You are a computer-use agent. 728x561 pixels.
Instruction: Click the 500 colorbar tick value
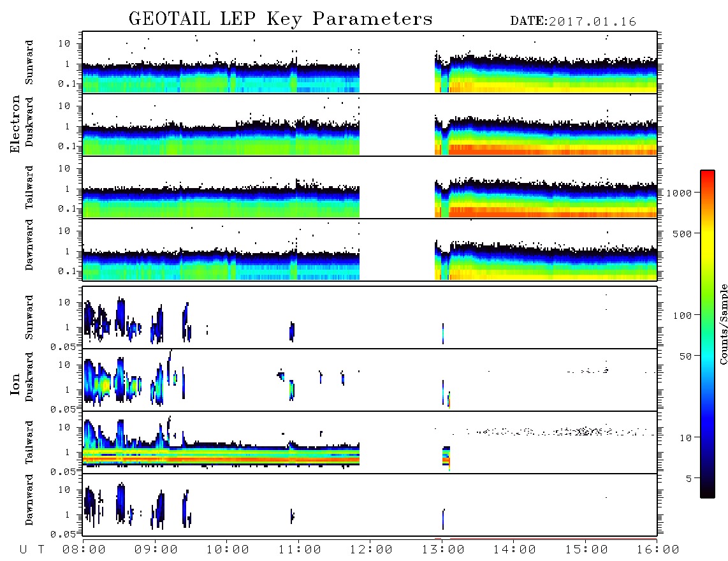(x=682, y=233)
